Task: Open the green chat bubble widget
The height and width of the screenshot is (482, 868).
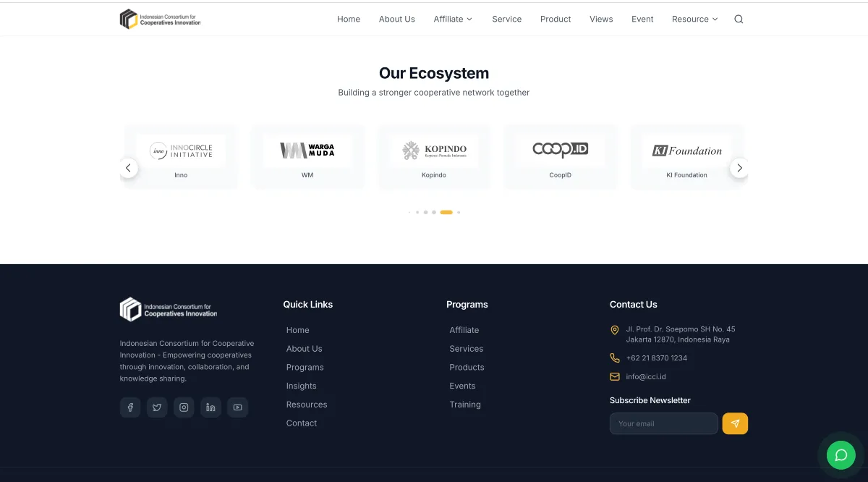Action: (841, 455)
